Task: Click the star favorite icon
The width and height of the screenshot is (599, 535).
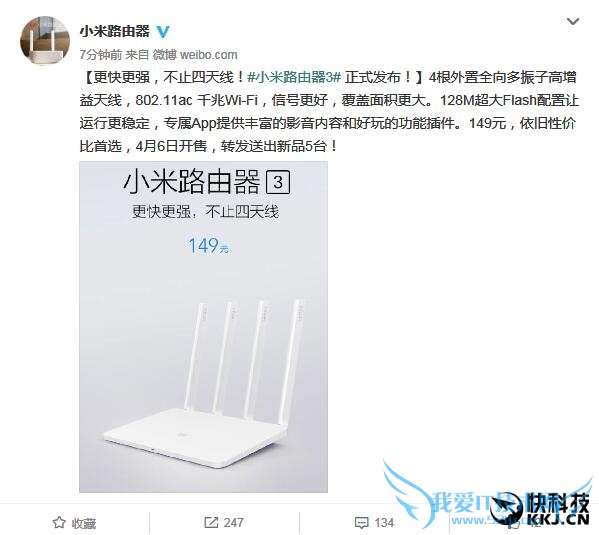Action: click(x=59, y=522)
